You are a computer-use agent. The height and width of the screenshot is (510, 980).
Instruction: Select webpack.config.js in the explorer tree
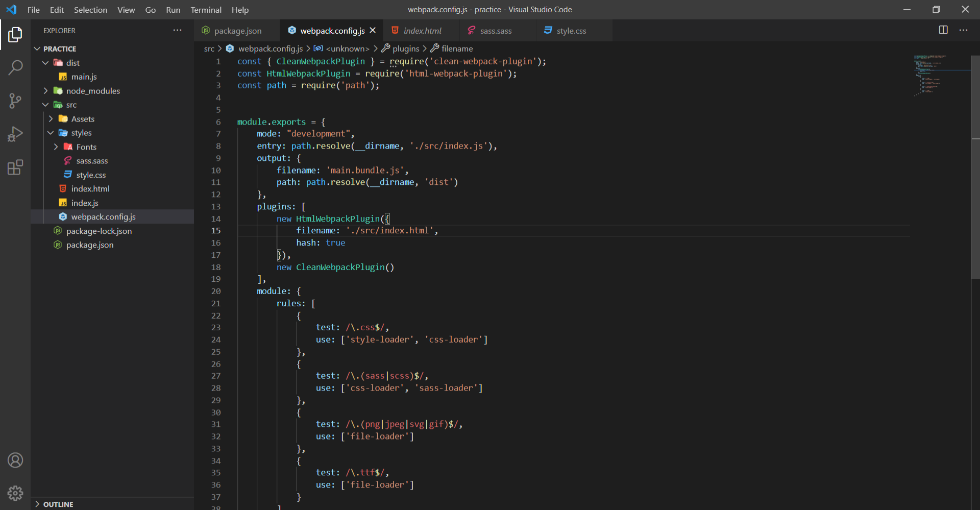(112, 217)
